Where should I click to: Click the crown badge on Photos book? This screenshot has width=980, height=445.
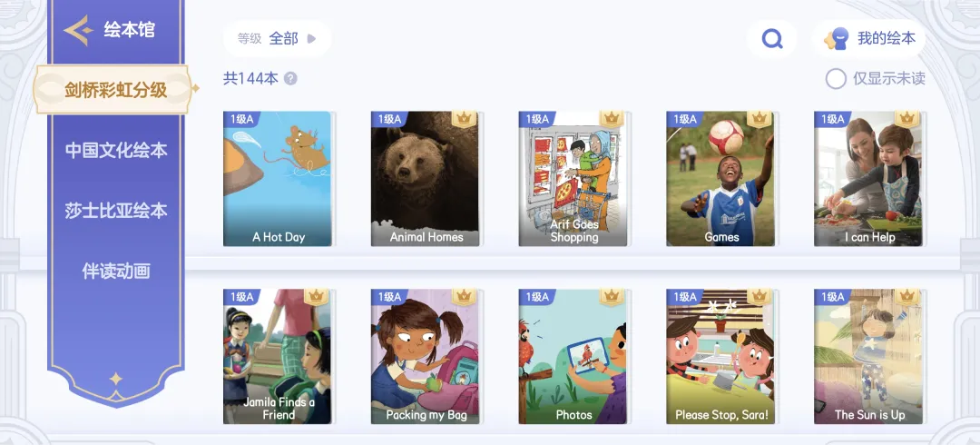[x=612, y=296]
